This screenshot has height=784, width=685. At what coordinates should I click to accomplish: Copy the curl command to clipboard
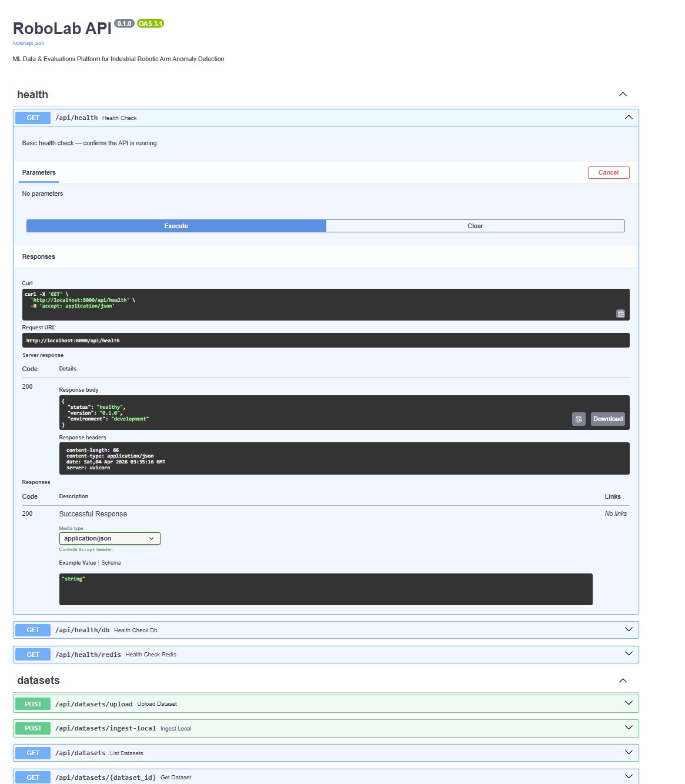(620, 313)
